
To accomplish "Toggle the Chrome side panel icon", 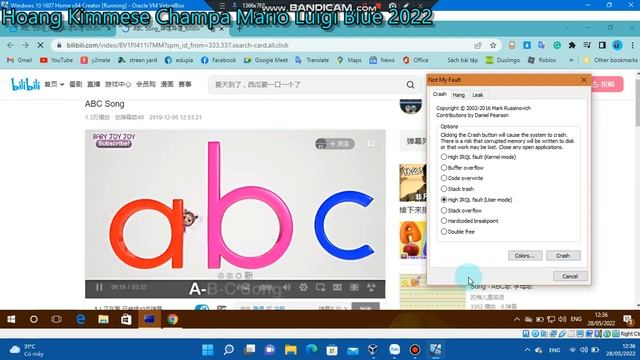I will 602,45.
